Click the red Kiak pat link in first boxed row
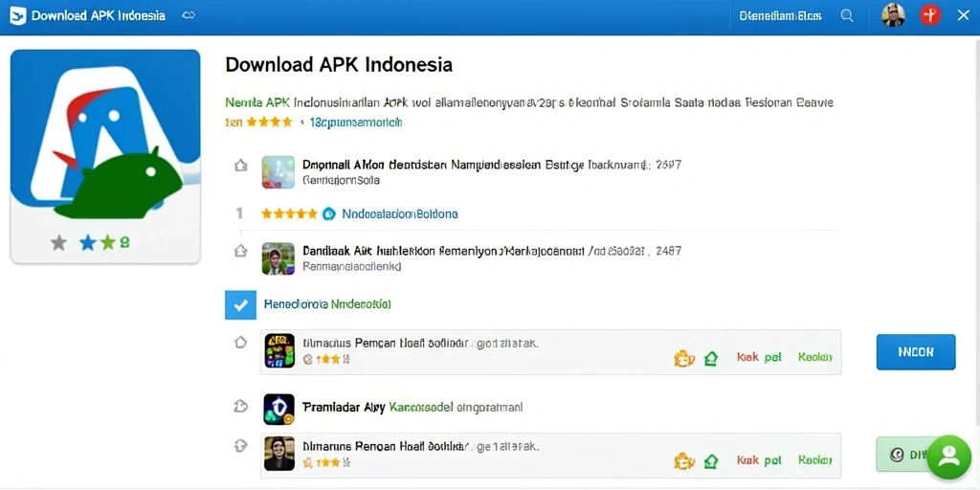980x490 pixels. point(759,357)
